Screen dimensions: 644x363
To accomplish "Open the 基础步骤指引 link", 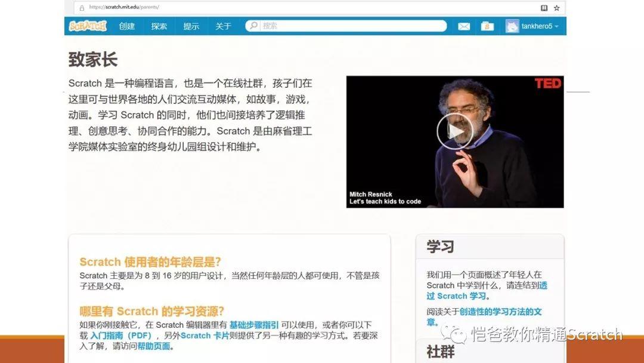I will [x=254, y=325].
